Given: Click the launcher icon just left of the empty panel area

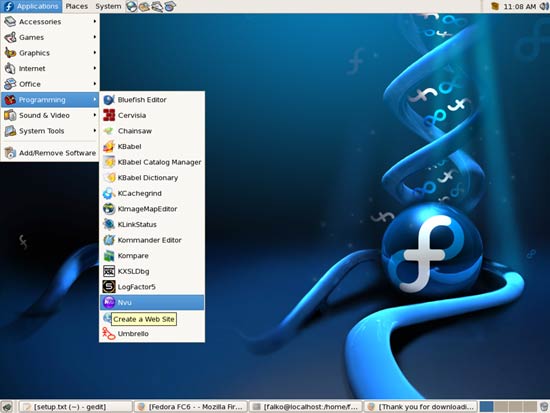Looking at the screenshot, I should 170,6.
